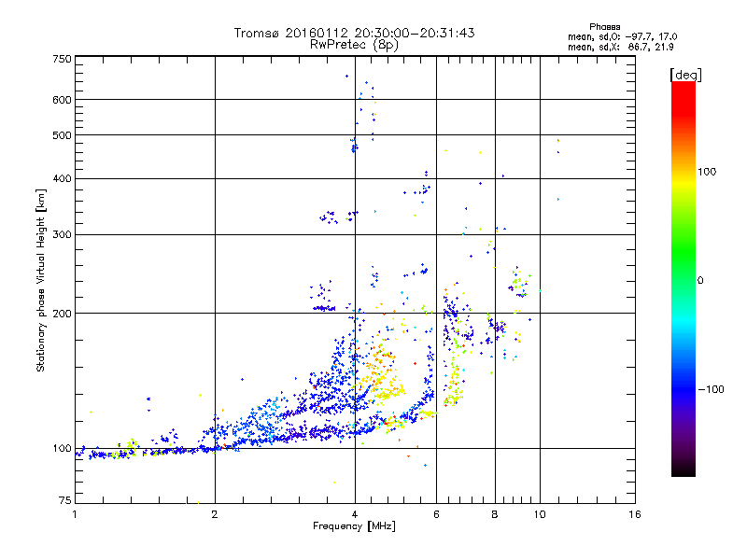Click the '600' y-axis tick label
This screenshot has height=560, width=747.
click(62, 100)
